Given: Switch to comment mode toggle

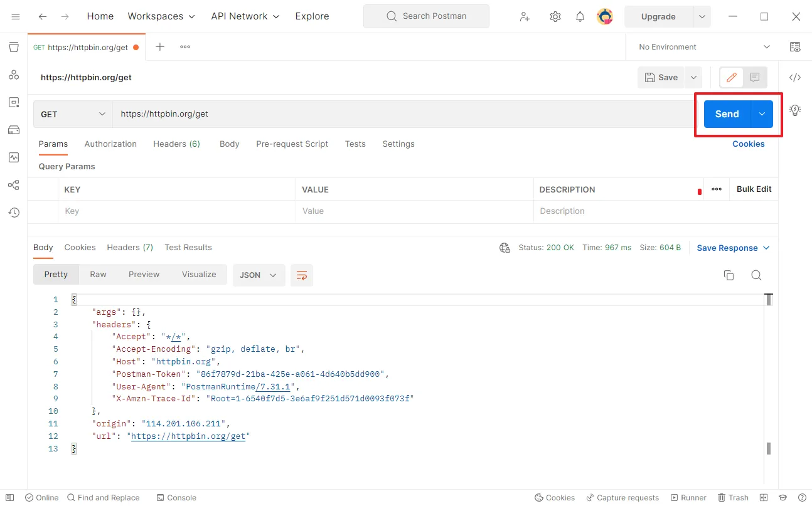Looking at the screenshot, I should [x=755, y=78].
